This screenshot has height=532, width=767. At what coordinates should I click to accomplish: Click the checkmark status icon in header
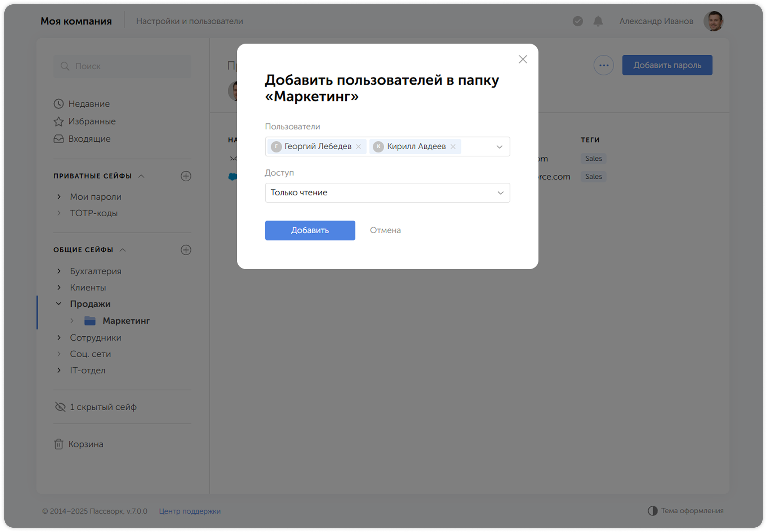[x=577, y=21]
